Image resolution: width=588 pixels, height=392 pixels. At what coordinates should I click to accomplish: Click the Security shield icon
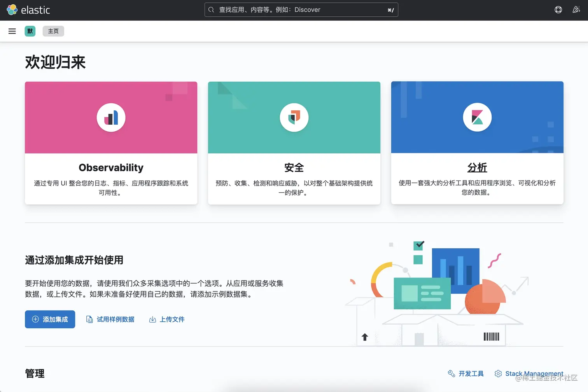click(294, 117)
